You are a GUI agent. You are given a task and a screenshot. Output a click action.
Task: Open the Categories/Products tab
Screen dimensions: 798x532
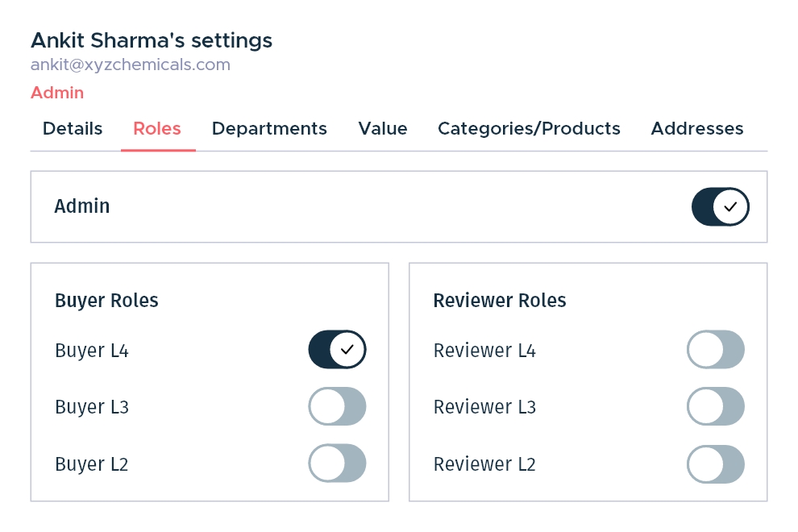(529, 129)
